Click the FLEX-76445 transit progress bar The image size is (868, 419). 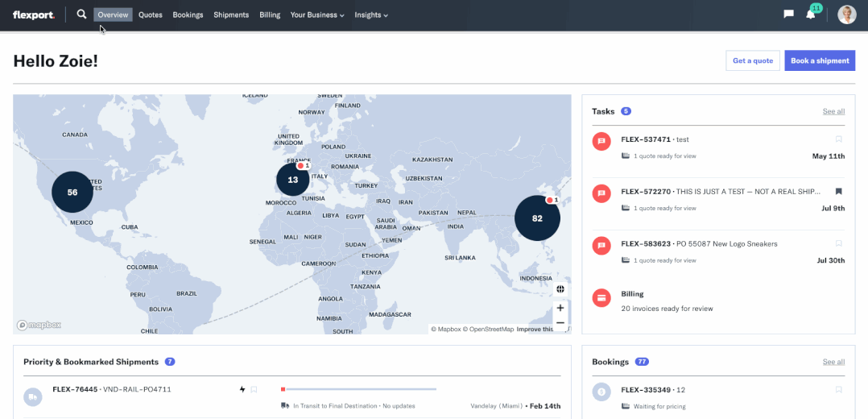(359, 389)
